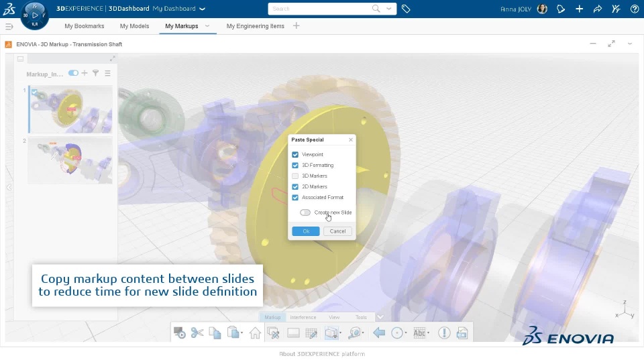Add a new dashboard tab with plus
This screenshot has width=644, height=362.
click(296, 26)
